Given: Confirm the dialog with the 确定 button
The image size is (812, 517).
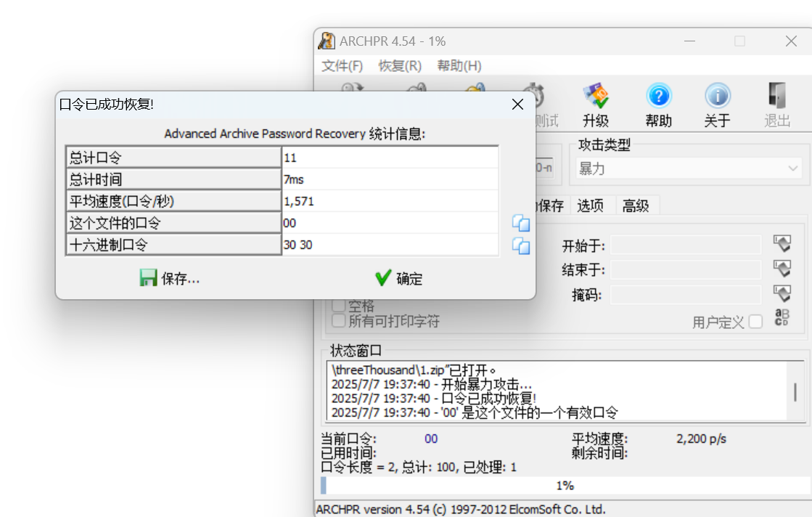Looking at the screenshot, I should [x=399, y=279].
